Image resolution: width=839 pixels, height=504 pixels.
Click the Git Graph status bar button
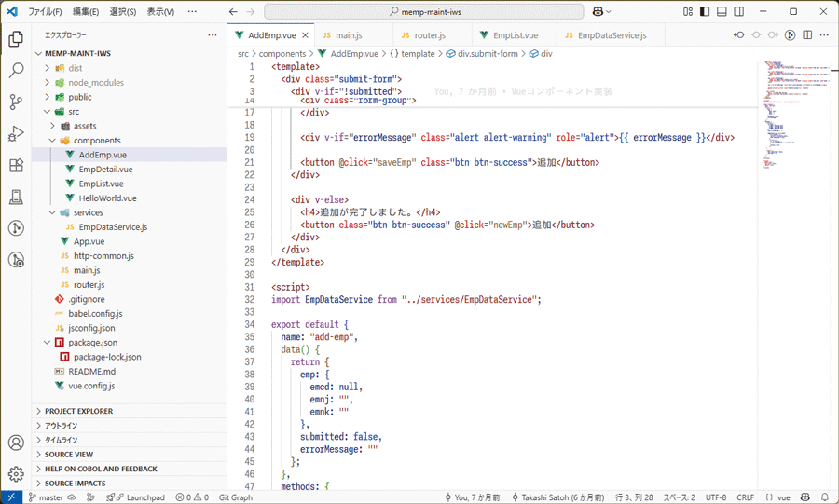tap(235, 497)
